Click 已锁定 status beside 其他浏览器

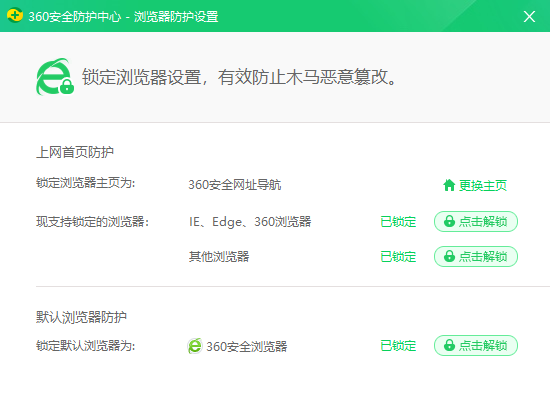(398, 257)
